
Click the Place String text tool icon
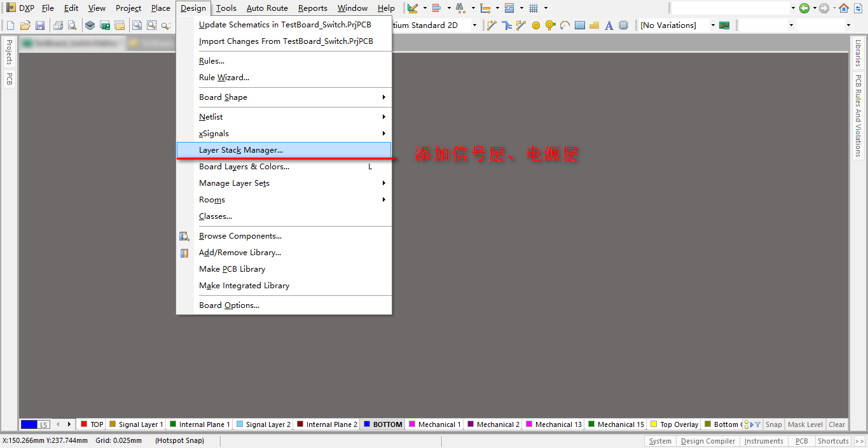point(609,25)
